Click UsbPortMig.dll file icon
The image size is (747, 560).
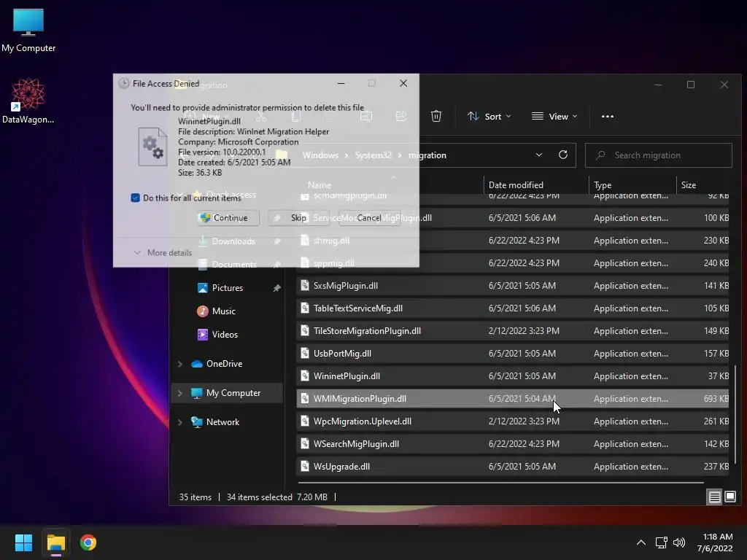click(305, 354)
